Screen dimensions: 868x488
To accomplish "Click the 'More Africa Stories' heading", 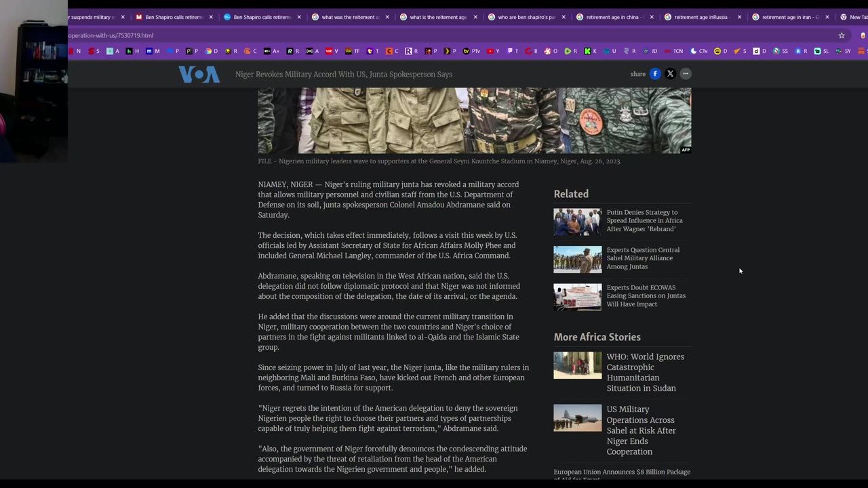I will (597, 337).
